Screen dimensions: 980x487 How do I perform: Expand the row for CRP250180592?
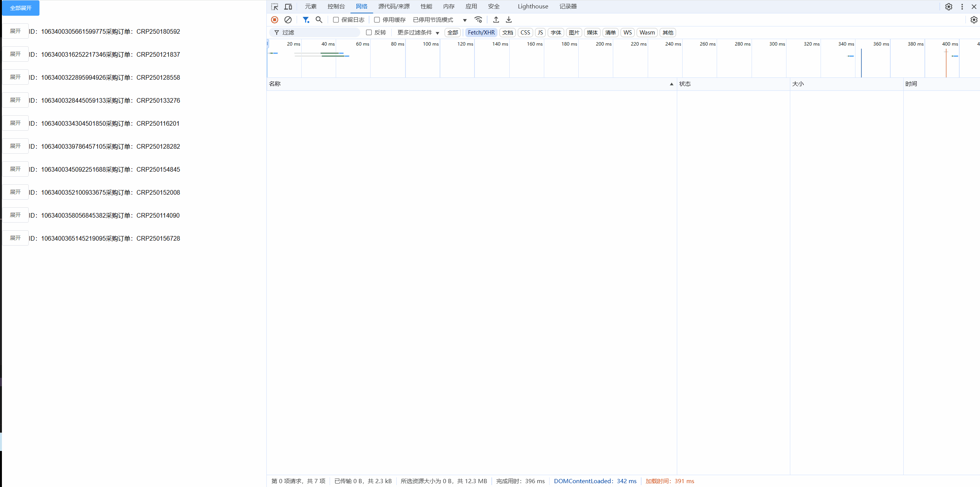pos(15,31)
